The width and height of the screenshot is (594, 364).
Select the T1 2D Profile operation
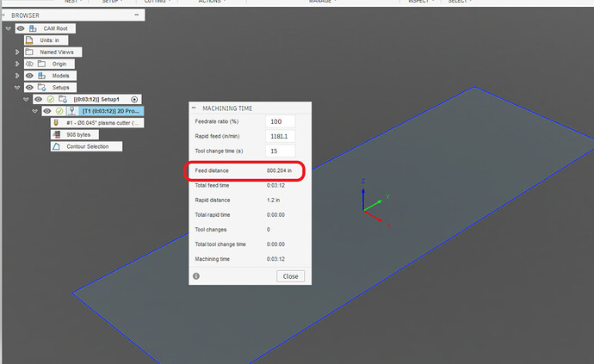(112, 111)
